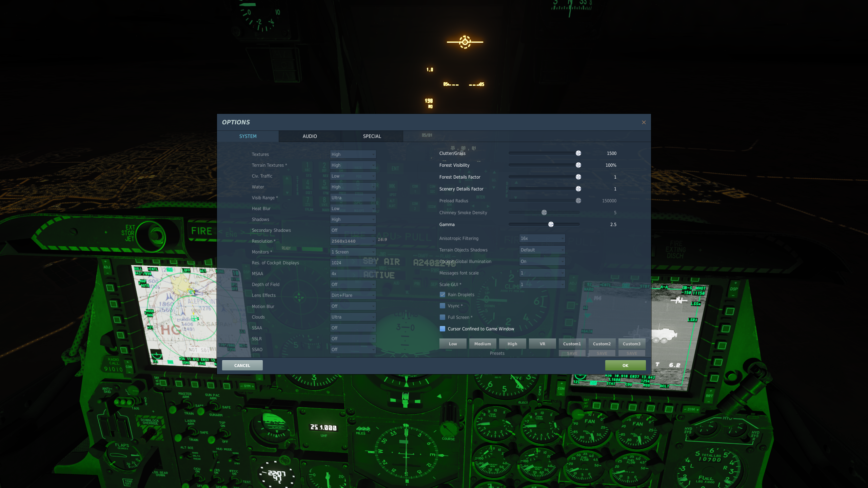Load the Custom2 preset
This screenshot has height=488, width=868.
[x=602, y=344]
